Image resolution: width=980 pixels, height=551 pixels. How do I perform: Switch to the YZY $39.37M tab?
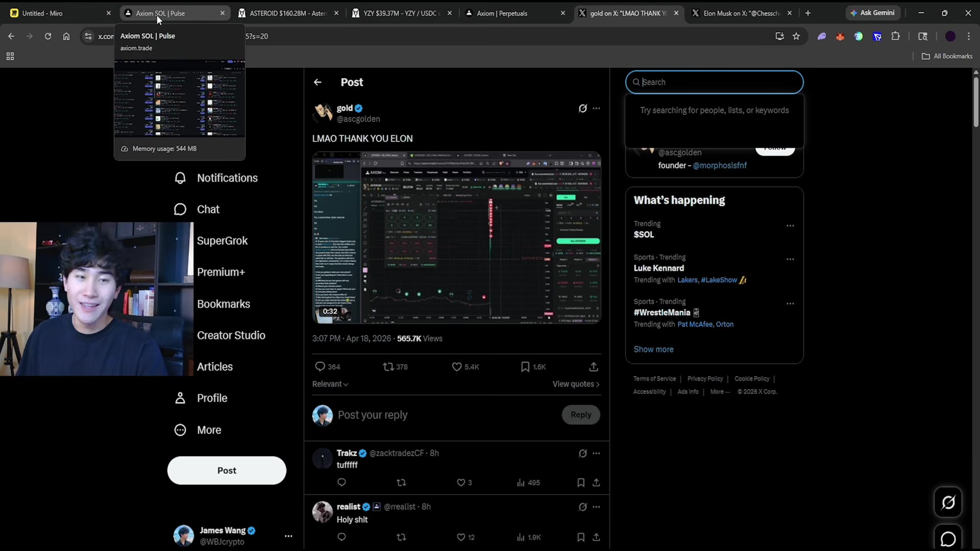coord(401,13)
